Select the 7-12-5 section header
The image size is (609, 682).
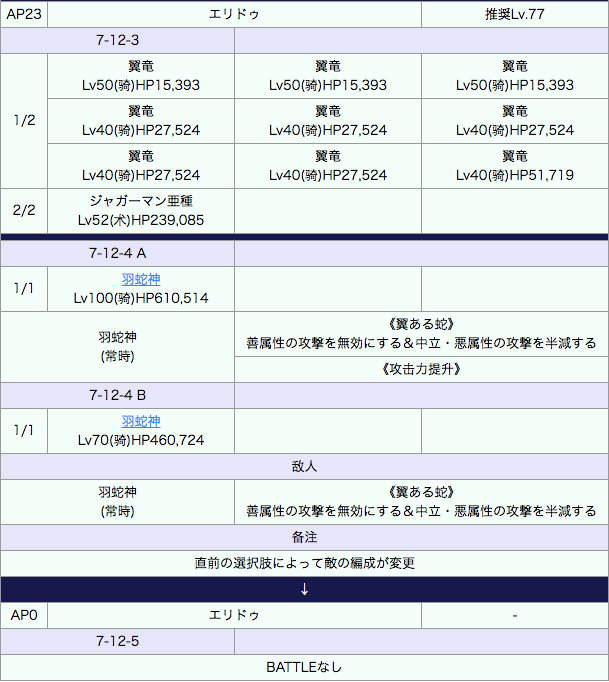pos(118,641)
